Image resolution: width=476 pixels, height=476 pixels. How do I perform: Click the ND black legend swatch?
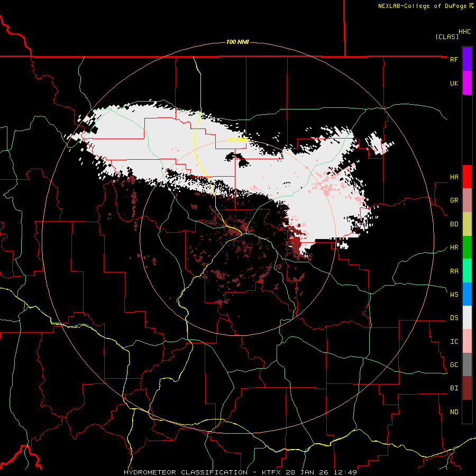(467, 411)
